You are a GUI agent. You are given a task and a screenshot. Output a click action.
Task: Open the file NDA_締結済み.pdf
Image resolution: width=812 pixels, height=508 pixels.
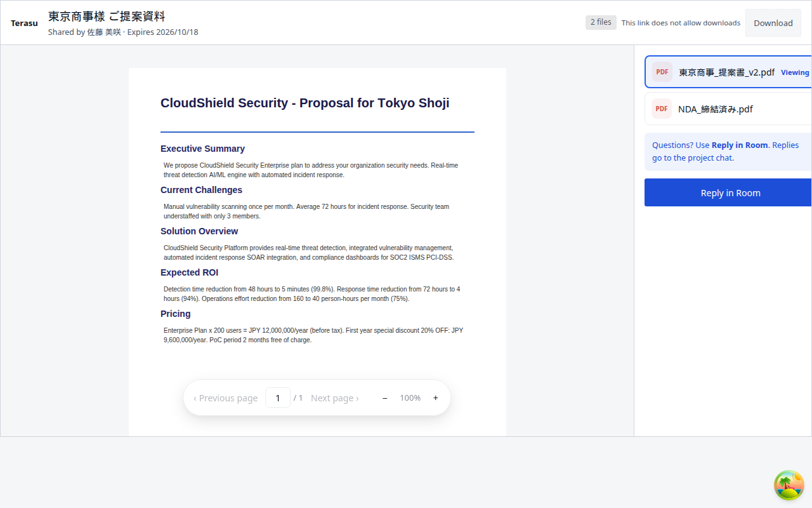pyautogui.click(x=729, y=109)
